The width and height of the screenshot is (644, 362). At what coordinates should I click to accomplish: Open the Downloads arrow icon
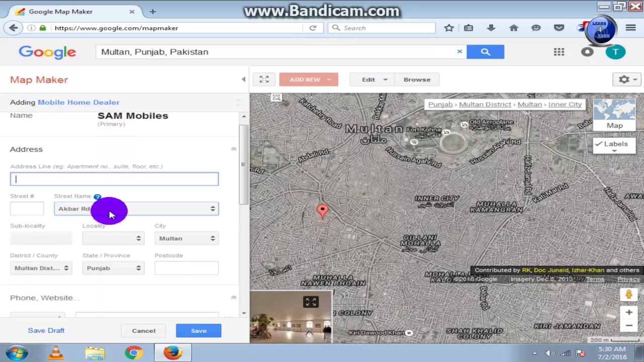pos(491,28)
